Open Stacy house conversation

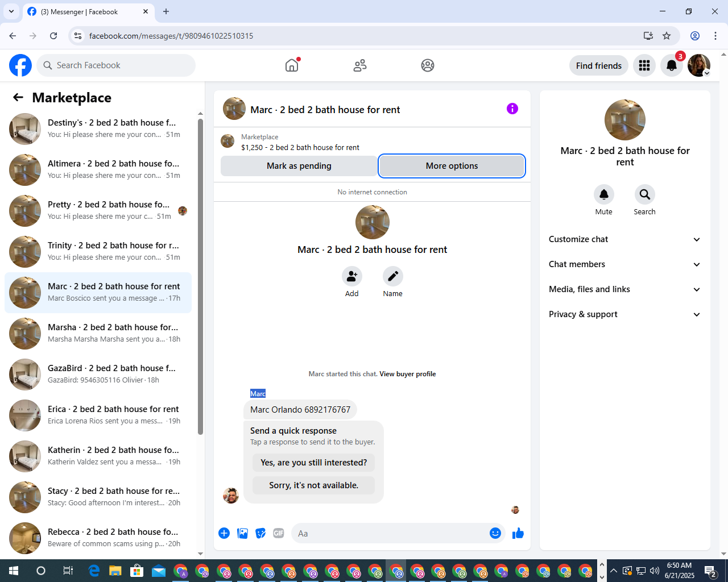[x=98, y=497]
